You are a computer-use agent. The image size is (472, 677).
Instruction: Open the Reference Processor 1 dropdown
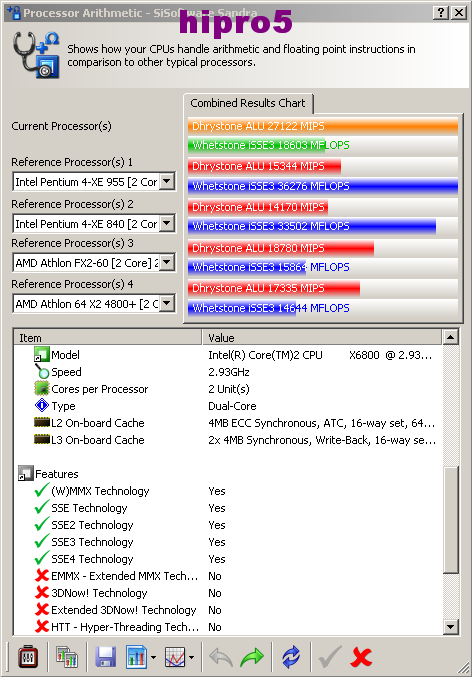point(167,181)
